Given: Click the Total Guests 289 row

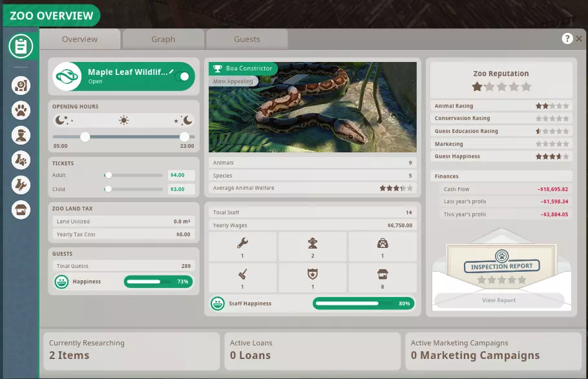Looking at the screenshot, I should [124, 266].
